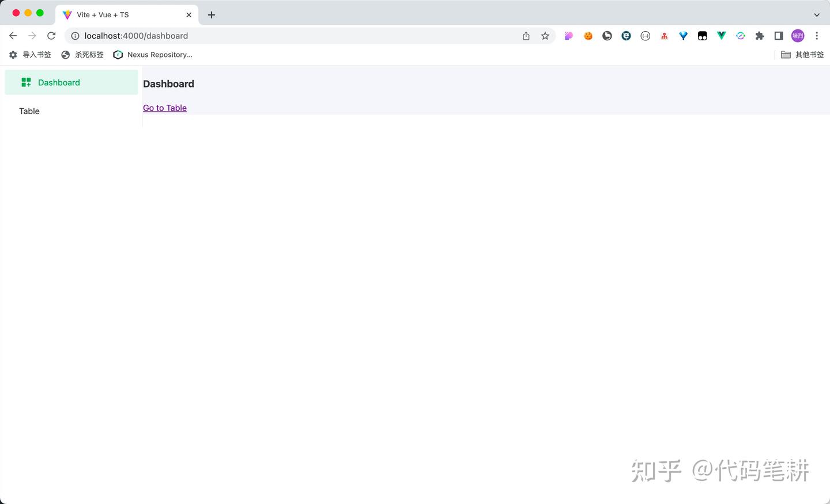Click the share page icon
This screenshot has height=504, width=830.
point(525,36)
